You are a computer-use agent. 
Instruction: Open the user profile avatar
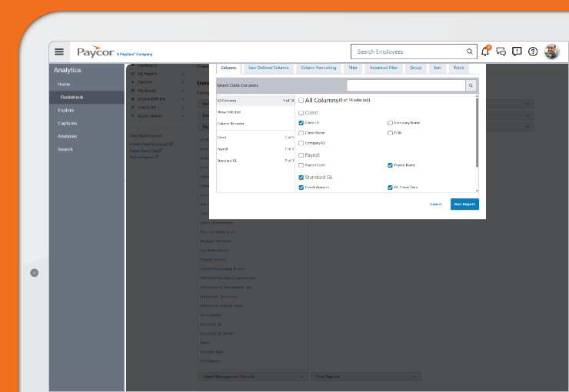551,51
